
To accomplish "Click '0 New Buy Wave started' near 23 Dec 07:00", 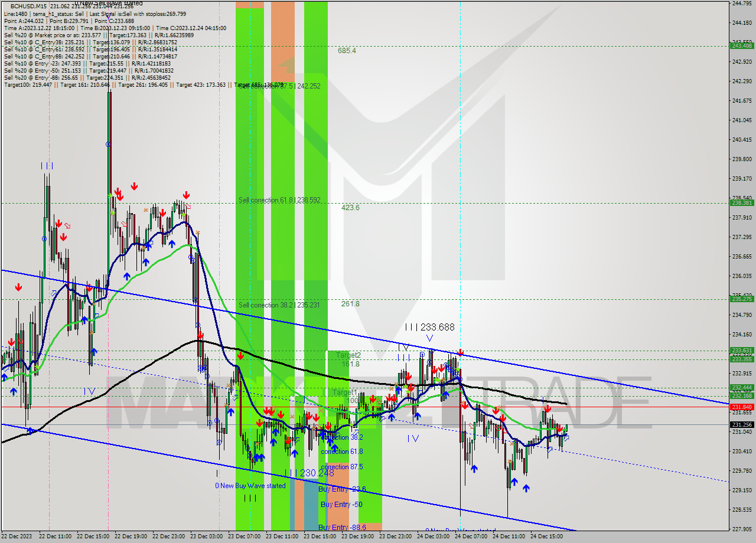I will 250,486.
